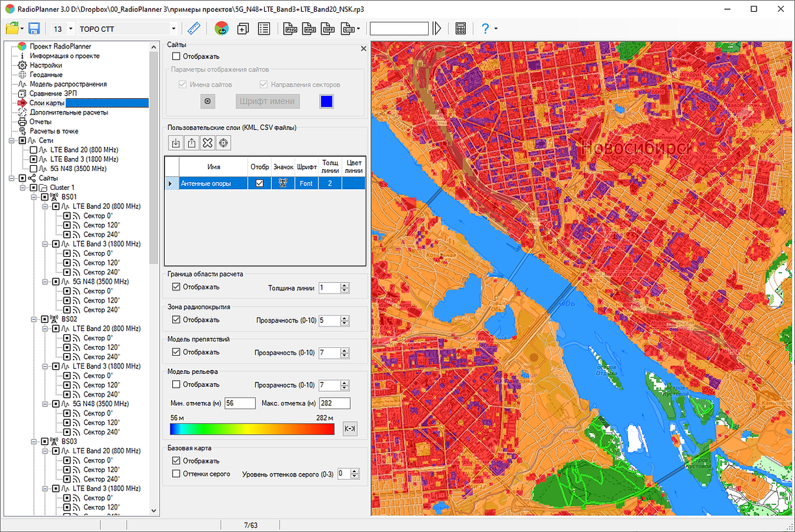Open Настройки in the project tree
The width and height of the screenshot is (795, 532).
click(46, 65)
